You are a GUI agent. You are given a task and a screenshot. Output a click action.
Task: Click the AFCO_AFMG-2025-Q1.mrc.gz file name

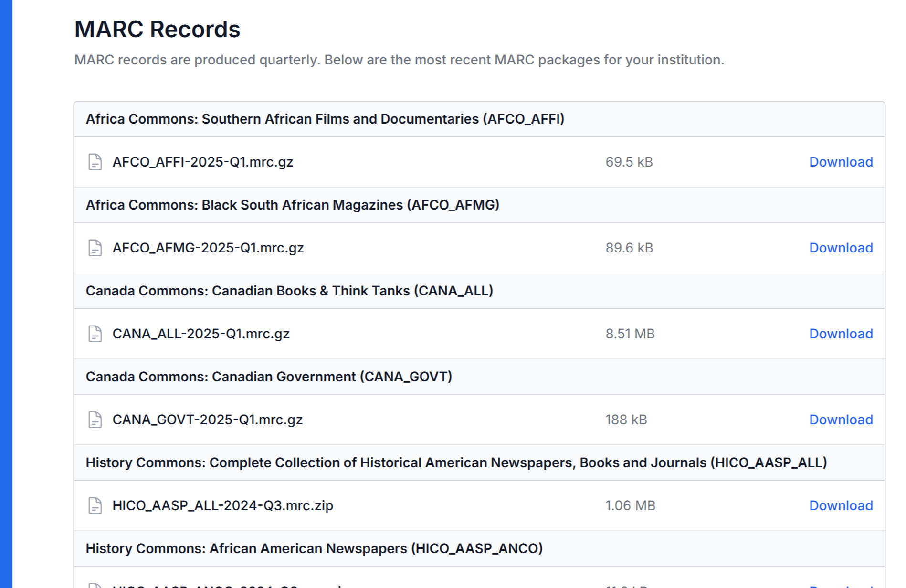pyautogui.click(x=208, y=248)
